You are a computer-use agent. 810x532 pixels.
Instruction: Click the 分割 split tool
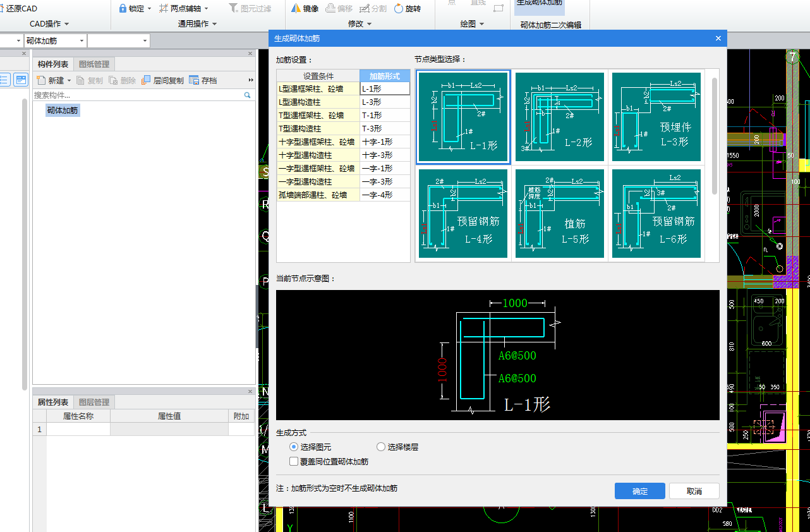click(373, 9)
